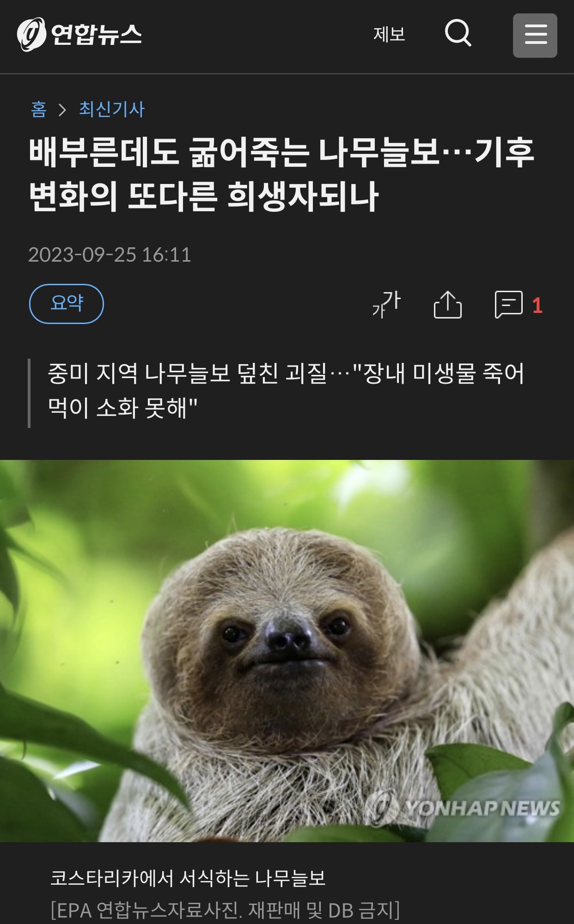The width and height of the screenshot is (574, 924).
Task: Click the 코스타리카 photo caption
Action: point(188,878)
